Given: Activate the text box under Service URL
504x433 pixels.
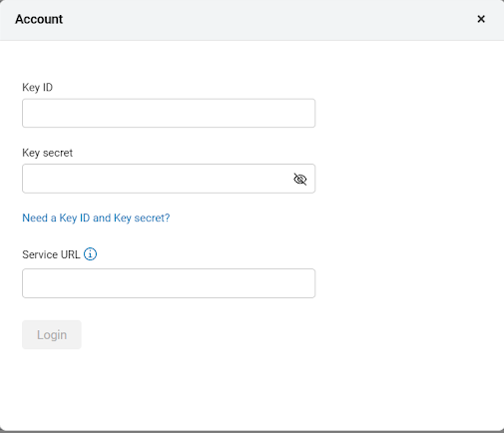Looking at the screenshot, I should [x=169, y=283].
